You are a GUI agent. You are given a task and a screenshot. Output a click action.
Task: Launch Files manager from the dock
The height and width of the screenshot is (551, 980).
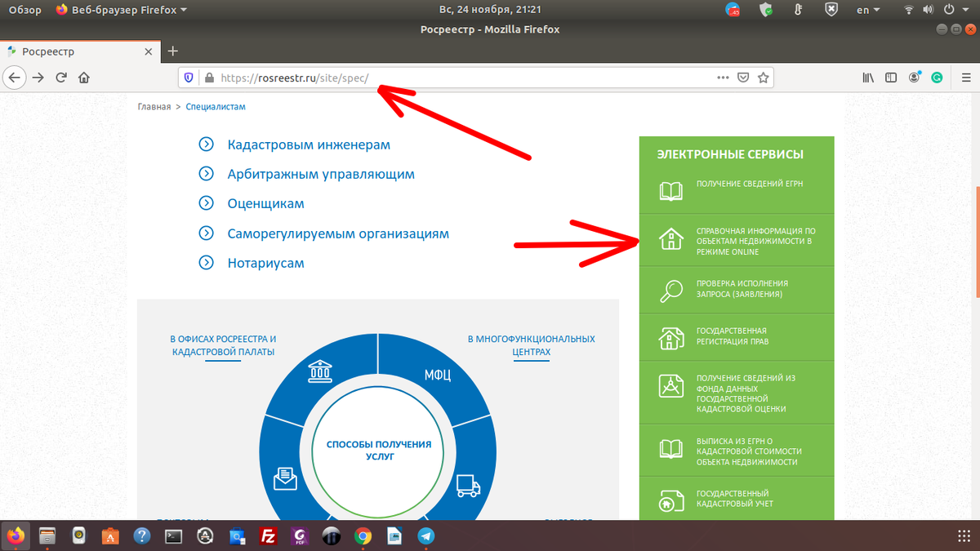pyautogui.click(x=47, y=536)
